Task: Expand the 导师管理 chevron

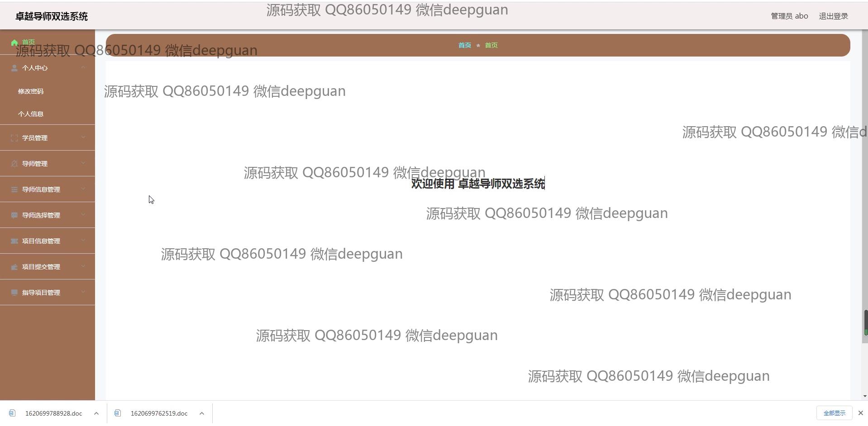Action: (83, 163)
